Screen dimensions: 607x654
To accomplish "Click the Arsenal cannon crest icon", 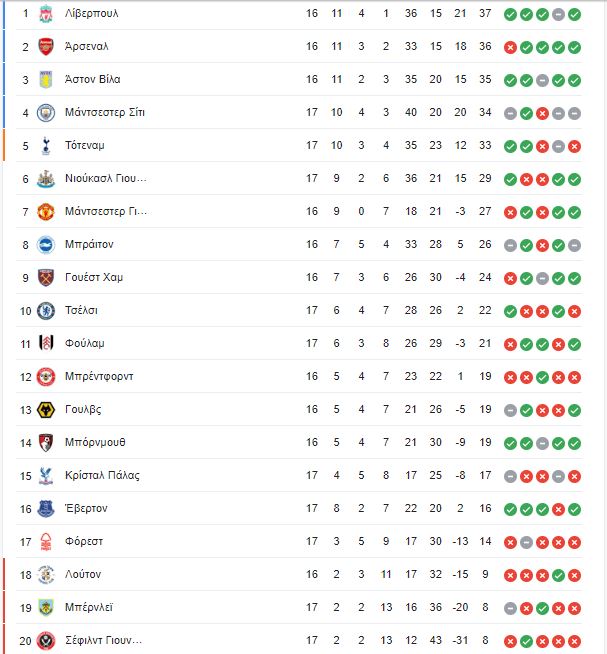I will coord(46,47).
